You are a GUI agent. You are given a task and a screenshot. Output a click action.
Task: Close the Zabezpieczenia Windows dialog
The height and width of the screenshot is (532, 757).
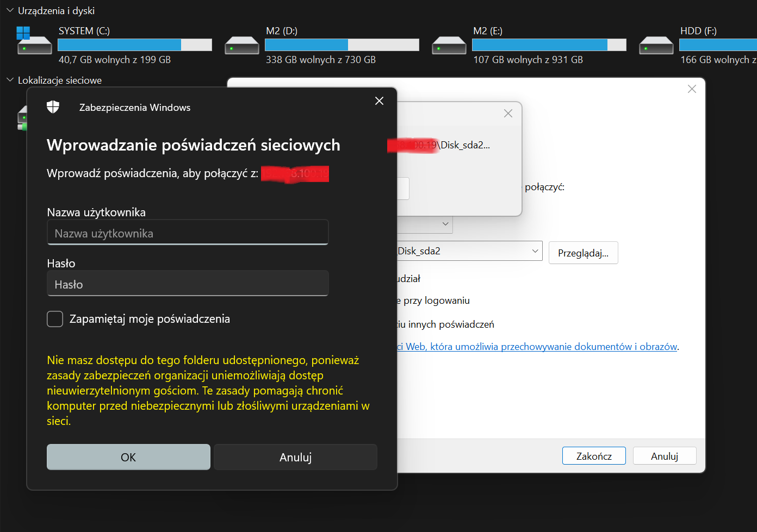pyautogui.click(x=380, y=101)
